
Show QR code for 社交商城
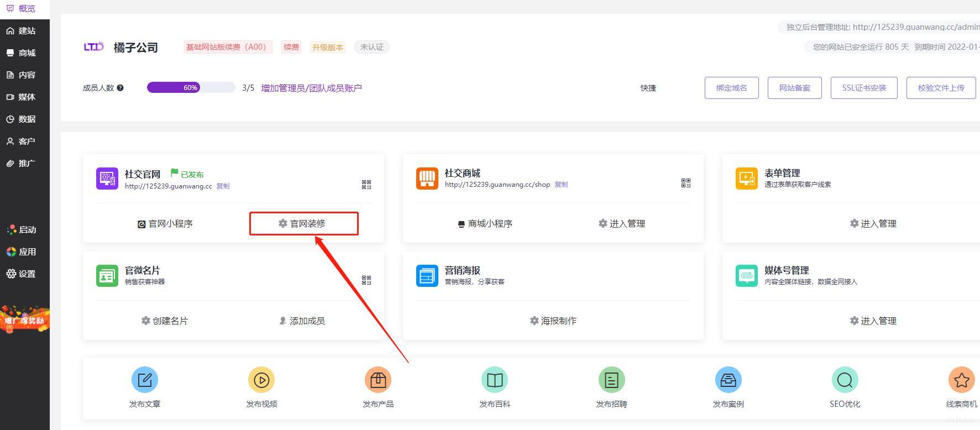(686, 183)
